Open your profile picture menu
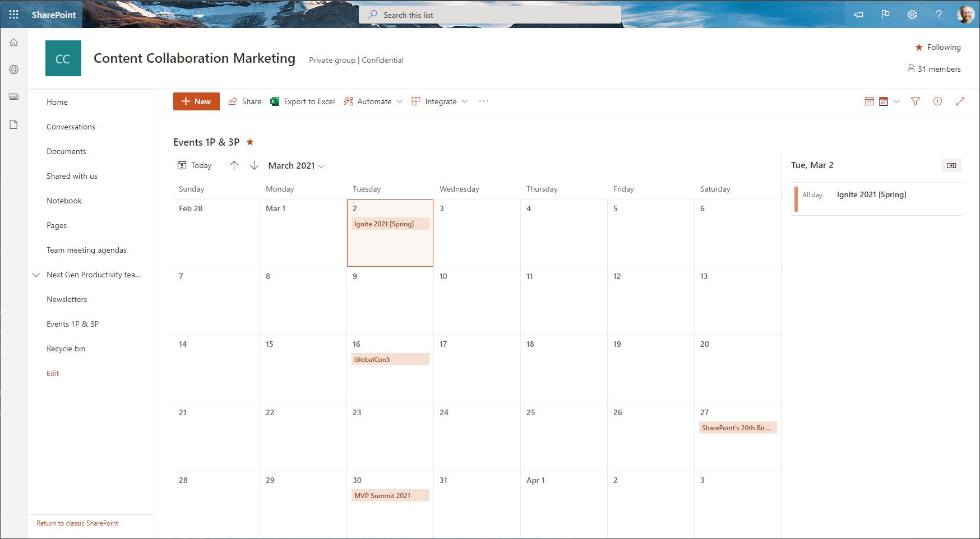980x539 pixels. coord(965,15)
